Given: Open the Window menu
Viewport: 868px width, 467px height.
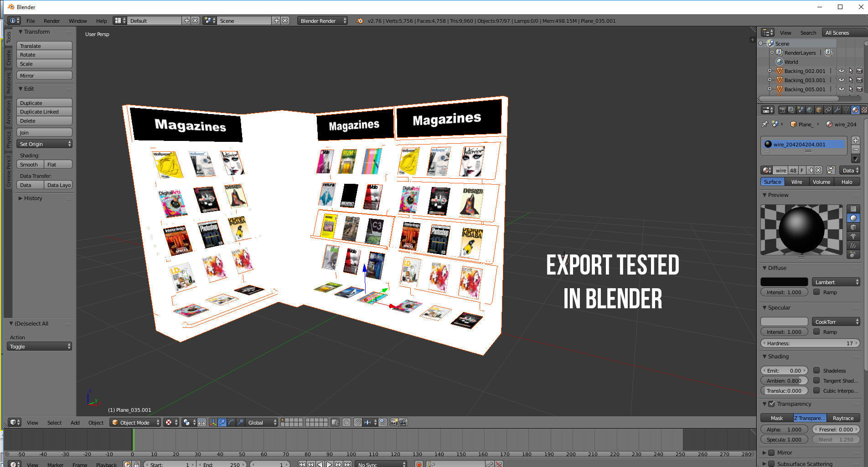Looking at the screenshot, I should pyautogui.click(x=77, y=21).
